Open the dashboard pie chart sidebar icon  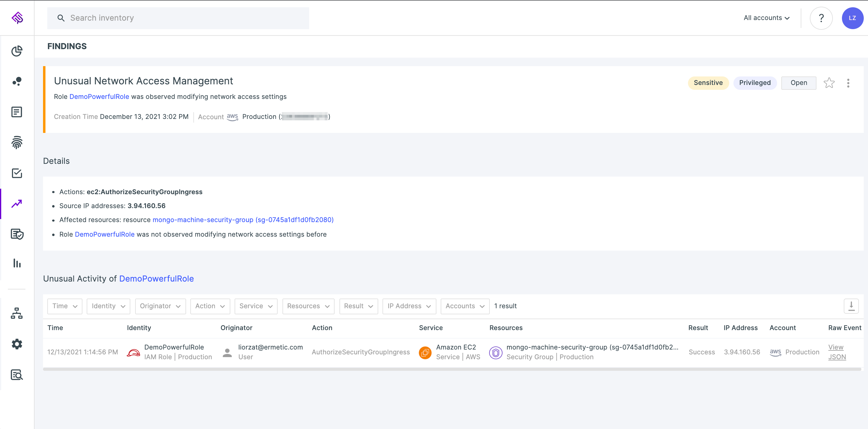pos(17,51)
